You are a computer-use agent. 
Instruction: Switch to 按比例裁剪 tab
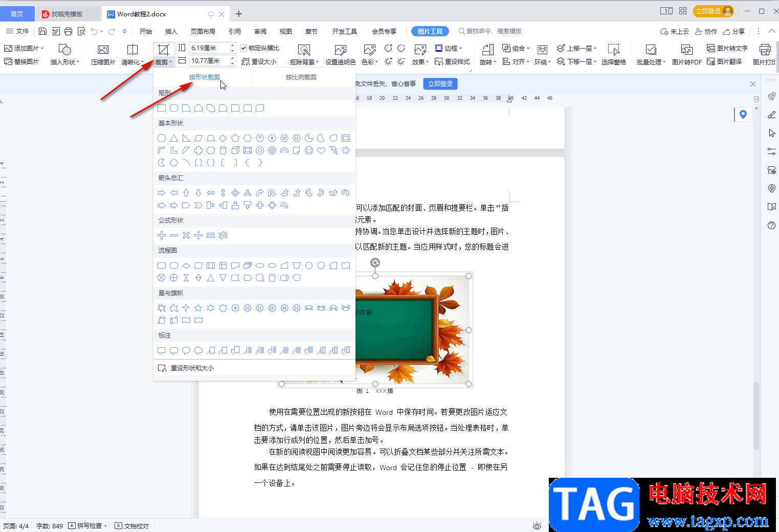[301, 77]
